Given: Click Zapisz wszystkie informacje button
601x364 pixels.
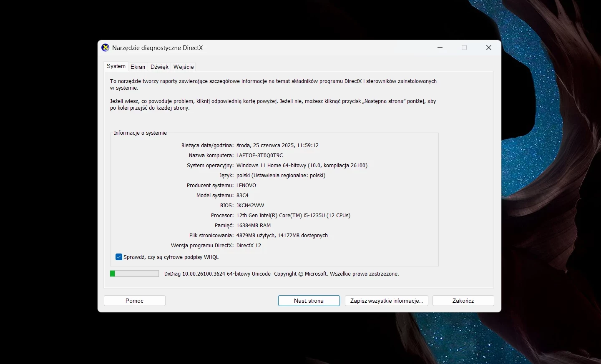Looking at the screenshot, I should click(x=387, y=301).
